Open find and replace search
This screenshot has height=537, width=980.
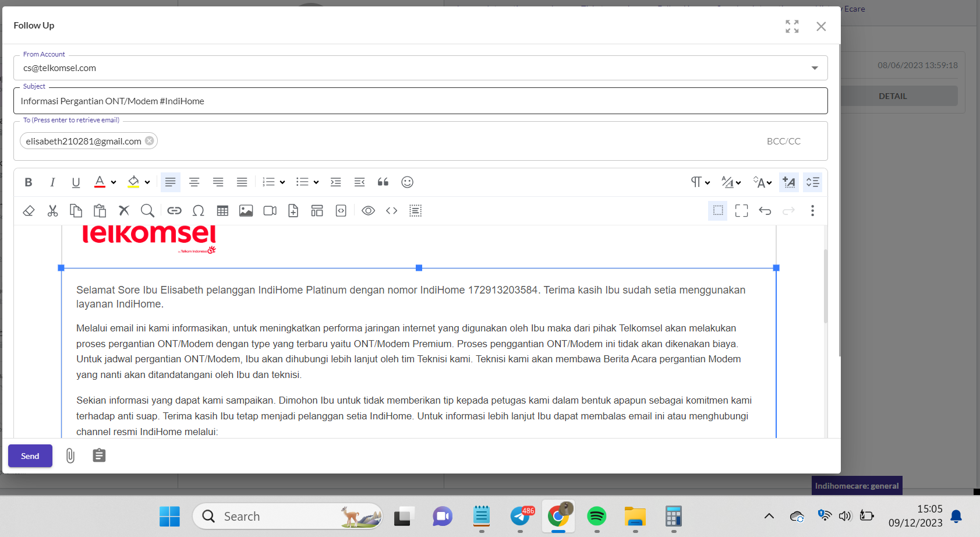tap(147, 211)
